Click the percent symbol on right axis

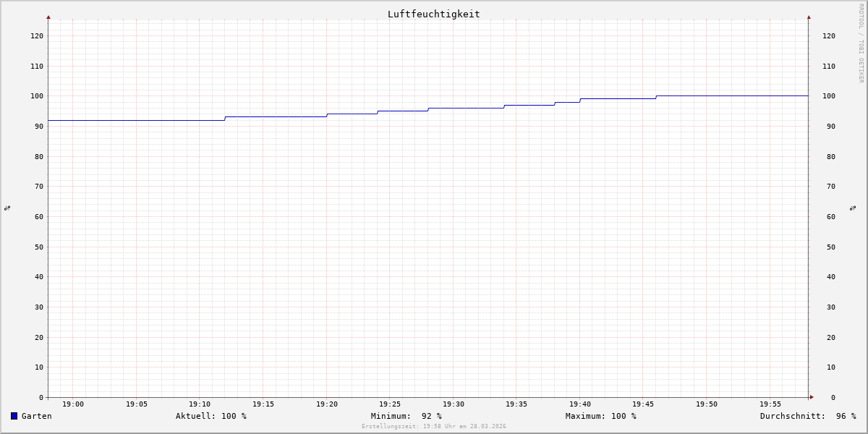pos(853,208)
